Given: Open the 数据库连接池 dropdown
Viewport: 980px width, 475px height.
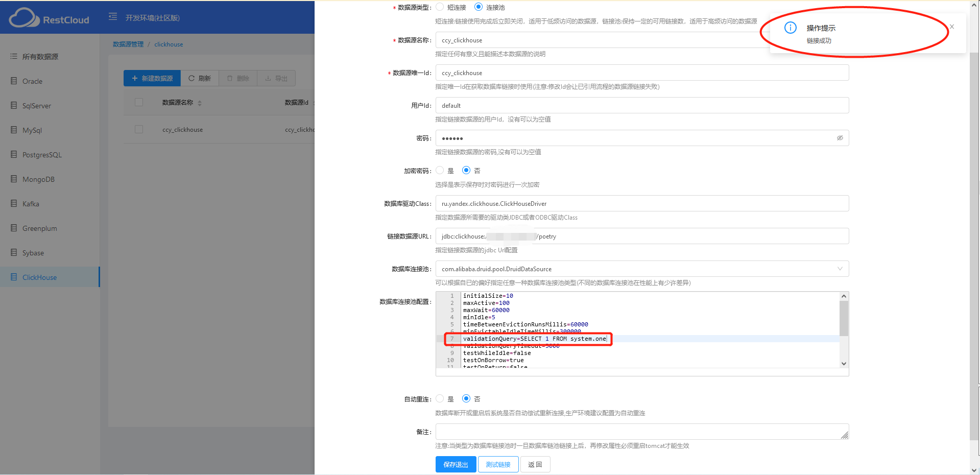Looking at the screenshot, I should click(642, 269).
